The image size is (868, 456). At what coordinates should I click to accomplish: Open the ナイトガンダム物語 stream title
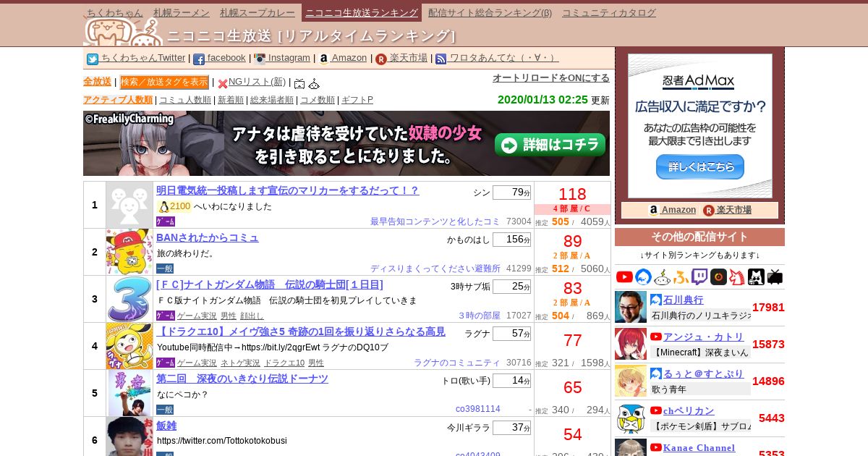[x=270, y=284]
